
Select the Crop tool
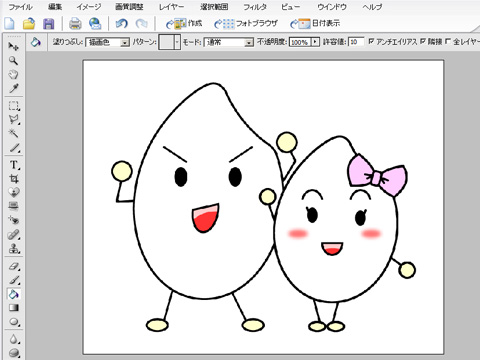[13, 179]
